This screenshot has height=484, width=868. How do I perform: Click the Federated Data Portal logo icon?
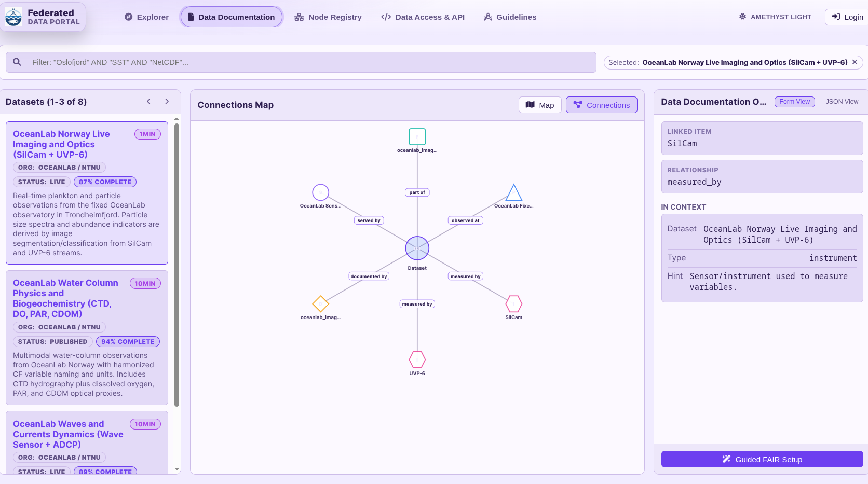[x=13, y=17]
